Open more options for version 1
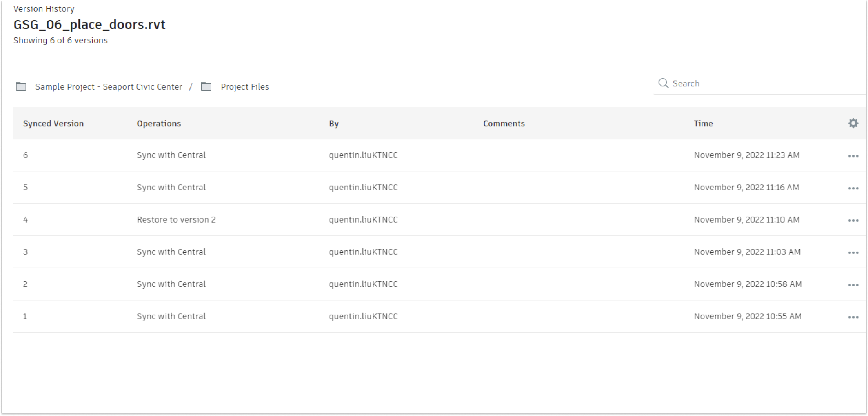Viewport: 868px width, 416px height. pos(853,317)
